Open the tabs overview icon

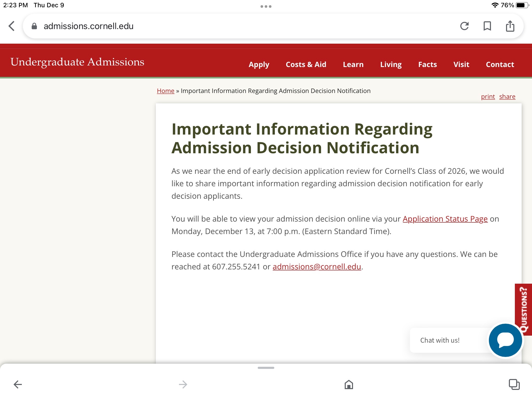[x=514, y=384]
